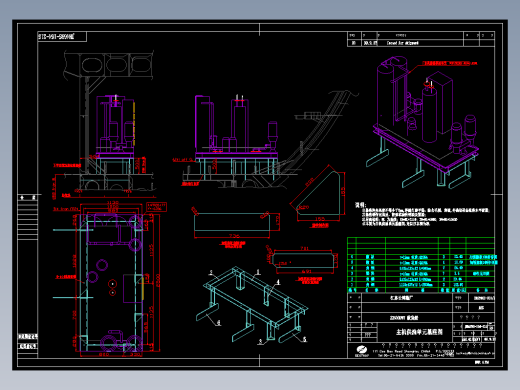Viewport: 520px width, 390px height.
Task: Select parts list row number 6
Action: click(421, 257)
